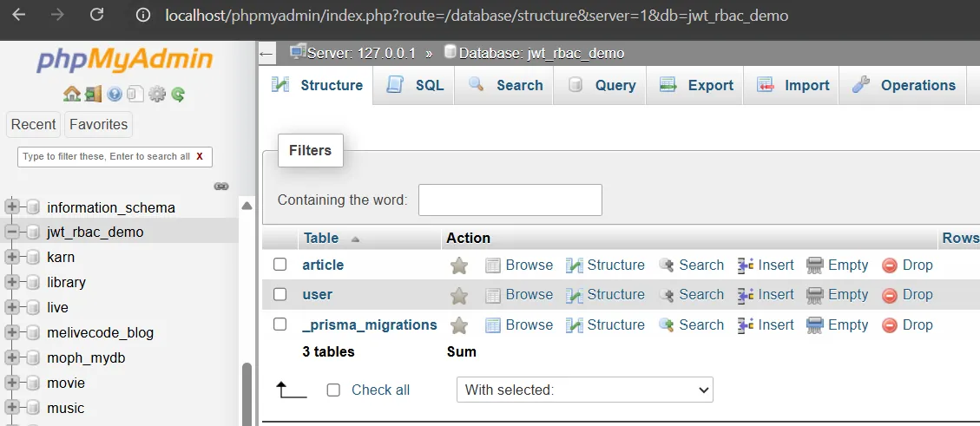Expand the information_schema database node

[12, 207]
